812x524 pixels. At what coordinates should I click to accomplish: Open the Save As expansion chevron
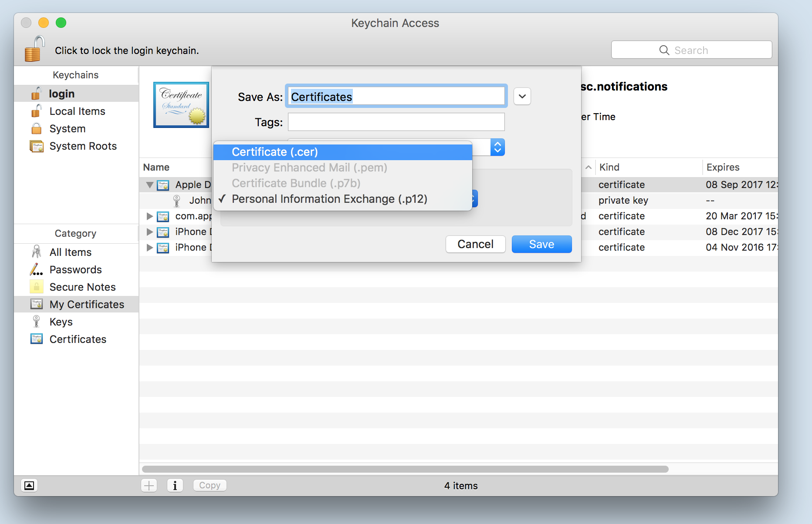[x=521, y=96]
